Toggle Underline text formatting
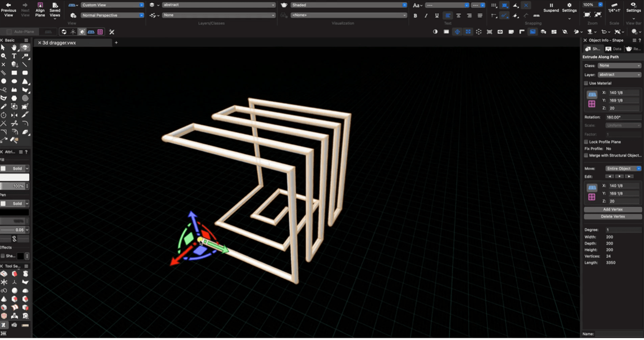 [437, 15]
